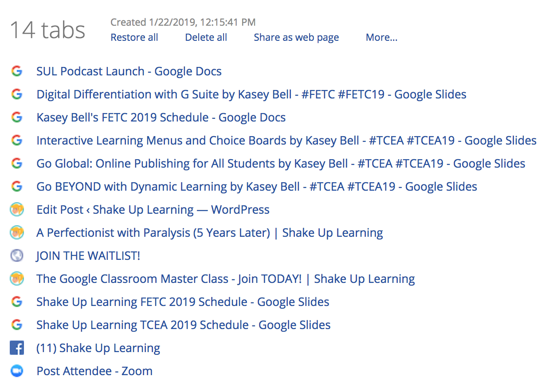This screenshot has width=557, height=392.
Task: Click the Google favicon beside SUL Podcast Launch
Action: pos(17,71)
